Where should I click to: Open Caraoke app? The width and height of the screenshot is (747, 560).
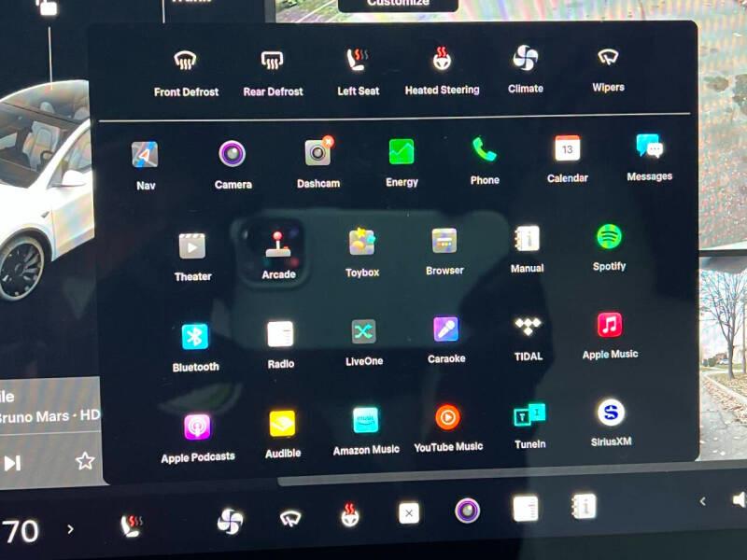445,329
